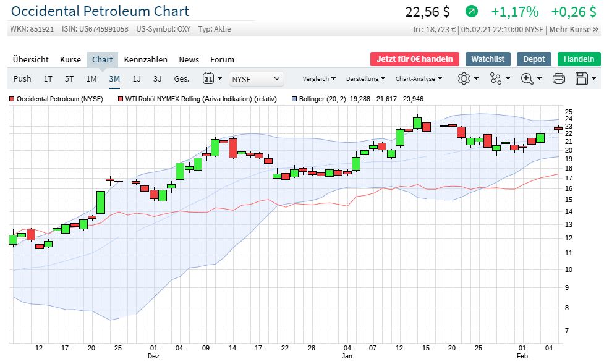Follow the 'Mehr Kurse »' link
This screenshot has height=364, width=604.
(574, 29)
